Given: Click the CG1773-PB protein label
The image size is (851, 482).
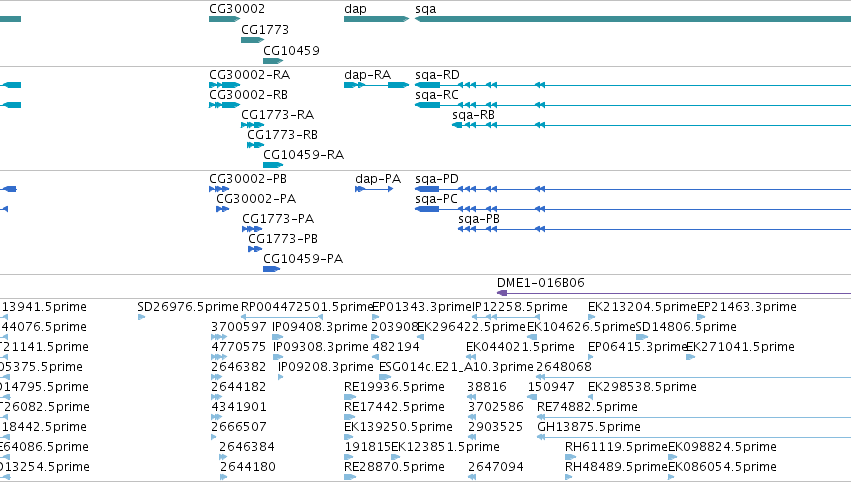Looking at the screenshot, I should coord(283,239).
